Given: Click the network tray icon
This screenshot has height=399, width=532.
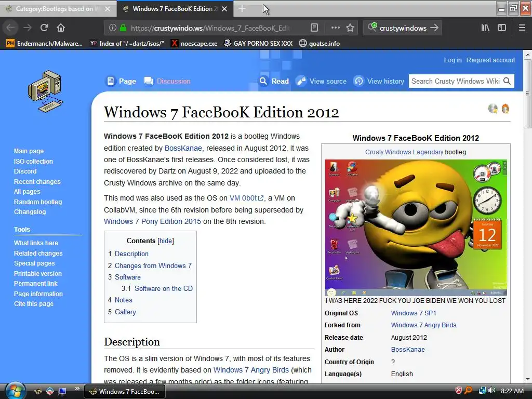Looking at the screenshot, I should pyautogui.click(x=482, y=391).
